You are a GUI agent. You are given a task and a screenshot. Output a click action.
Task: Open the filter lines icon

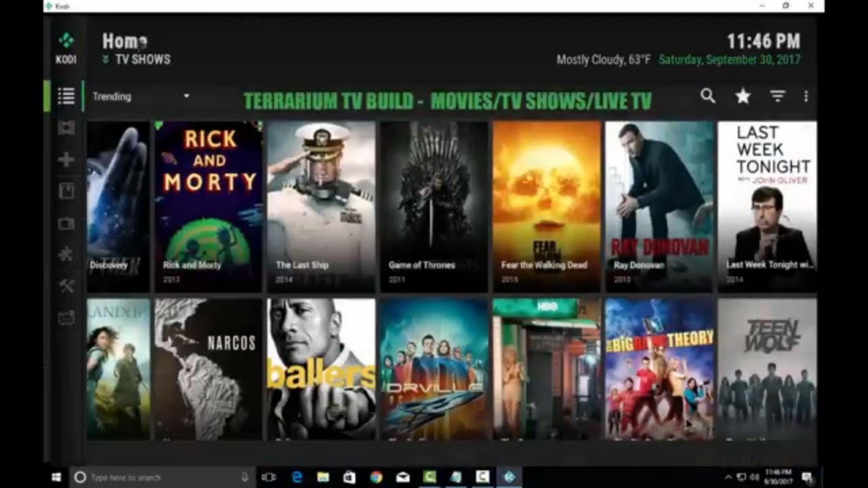tap(777, 96)
